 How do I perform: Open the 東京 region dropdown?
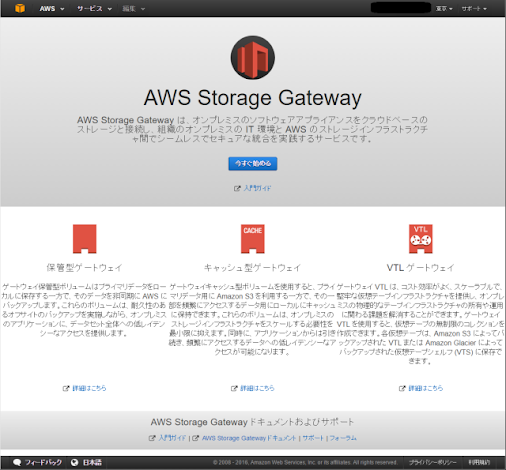click(444, 9)
